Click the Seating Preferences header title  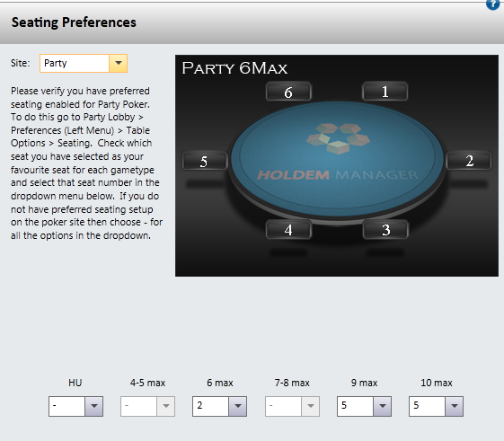click(x=74, y=22)
